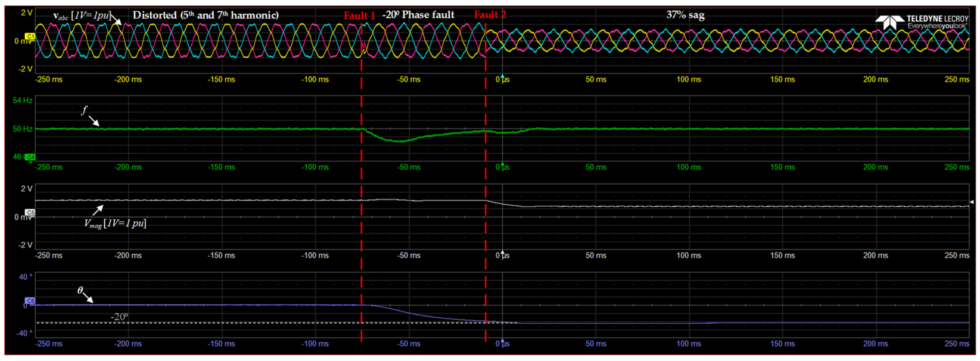This screenshot has width=980, height=361.
Task: Click the -20° dotted reference line label
Action: [119, 317]
